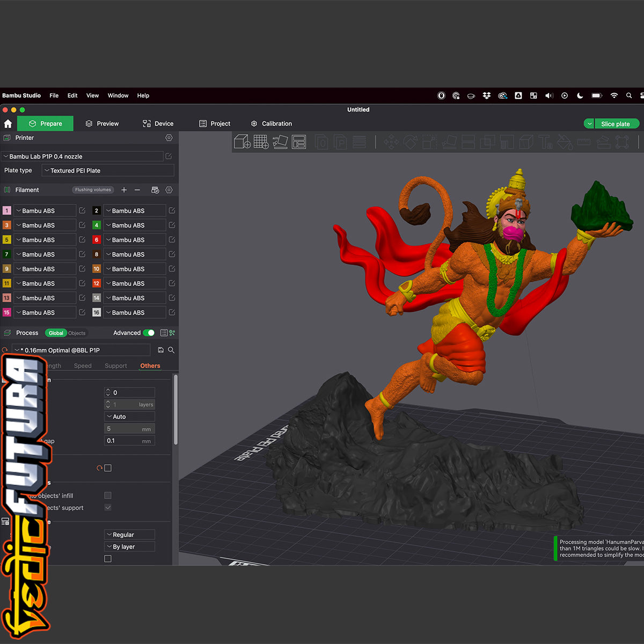Go to the home icon
Screen dimensions: 644x644
[8, 123]
